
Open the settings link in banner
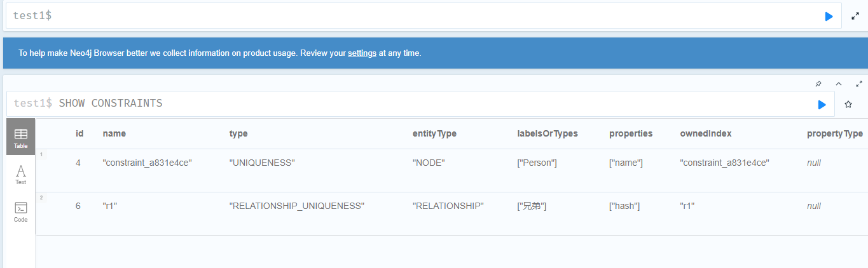[x=362, y=53]
